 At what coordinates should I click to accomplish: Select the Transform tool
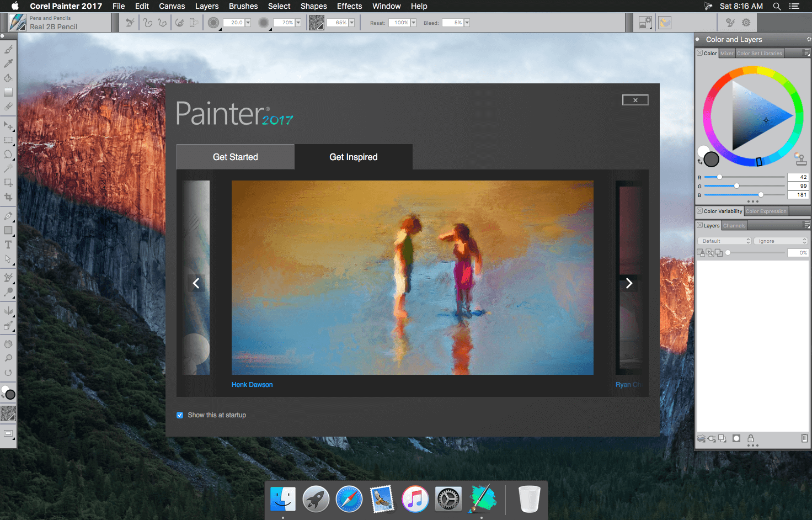[8, 183]
